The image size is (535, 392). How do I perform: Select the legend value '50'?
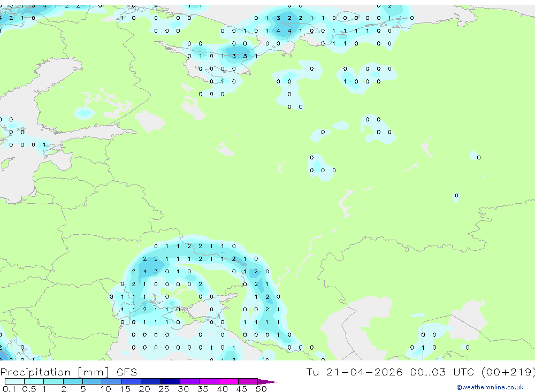click(261, 389)
